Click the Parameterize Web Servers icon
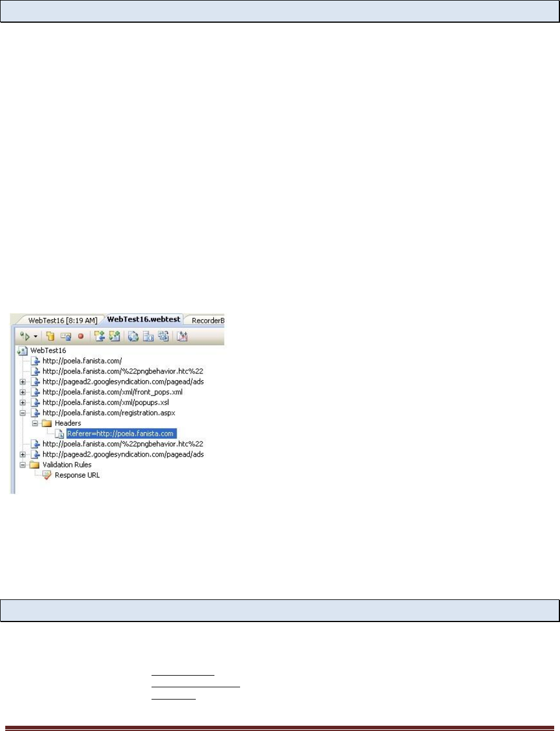The image size is (560, 731). coord(149,336)
